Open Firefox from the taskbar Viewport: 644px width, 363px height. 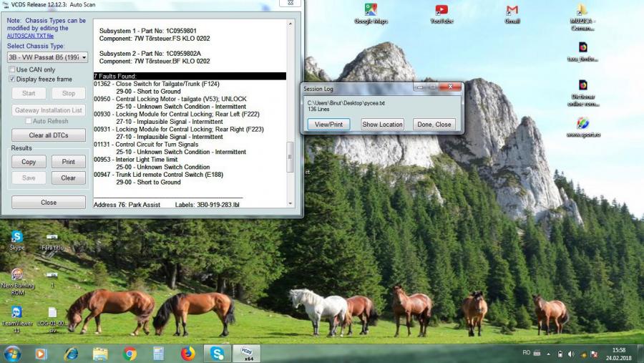point(187,353)
